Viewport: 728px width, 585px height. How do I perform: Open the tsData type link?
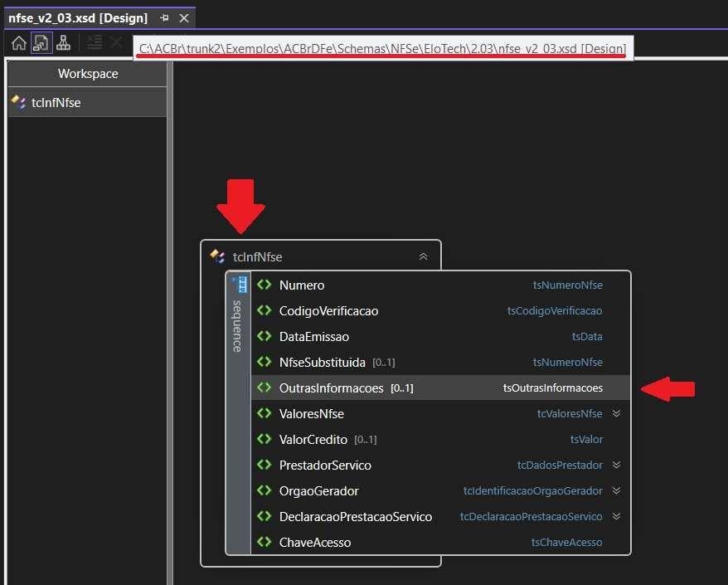tap(587, 336)
